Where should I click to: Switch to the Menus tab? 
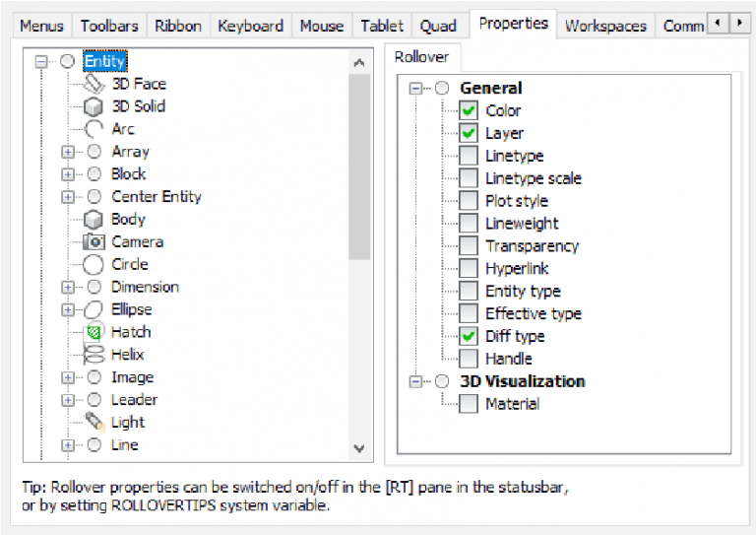[41, 26]
